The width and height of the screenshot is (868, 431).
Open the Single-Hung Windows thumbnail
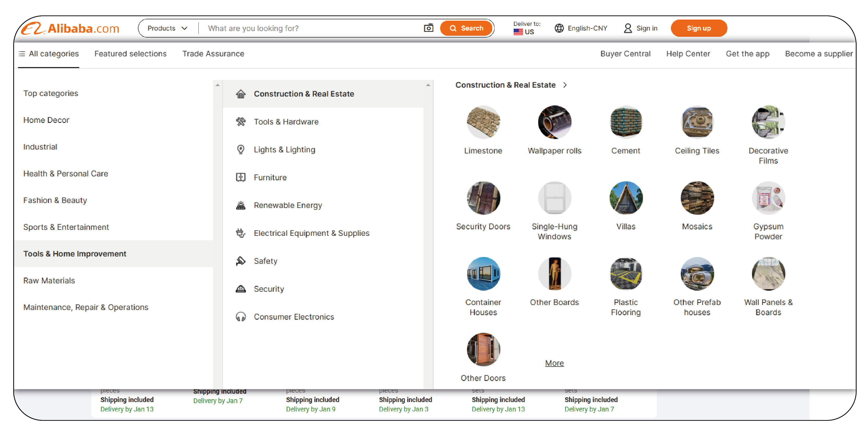pos(554,198)
